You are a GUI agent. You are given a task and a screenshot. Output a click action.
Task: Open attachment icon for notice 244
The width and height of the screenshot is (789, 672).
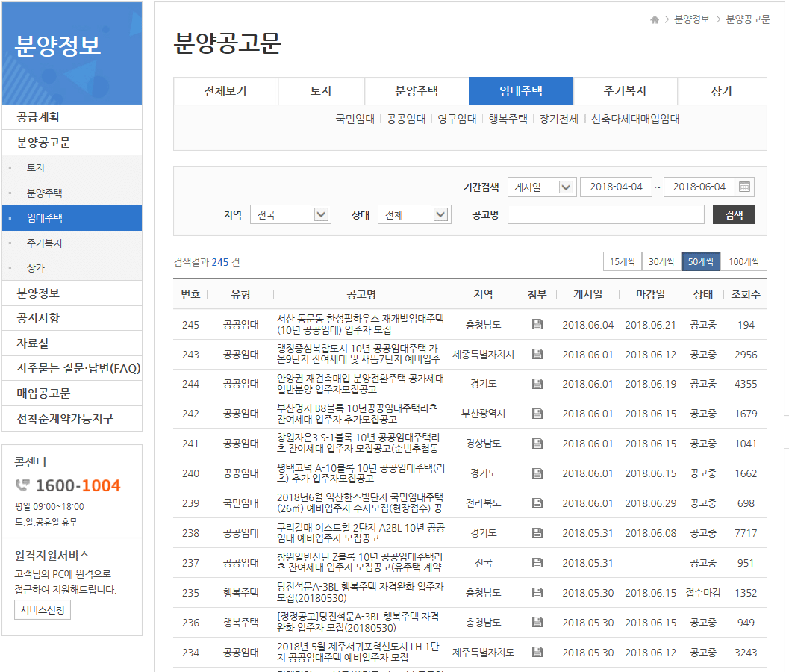(537, 384)
